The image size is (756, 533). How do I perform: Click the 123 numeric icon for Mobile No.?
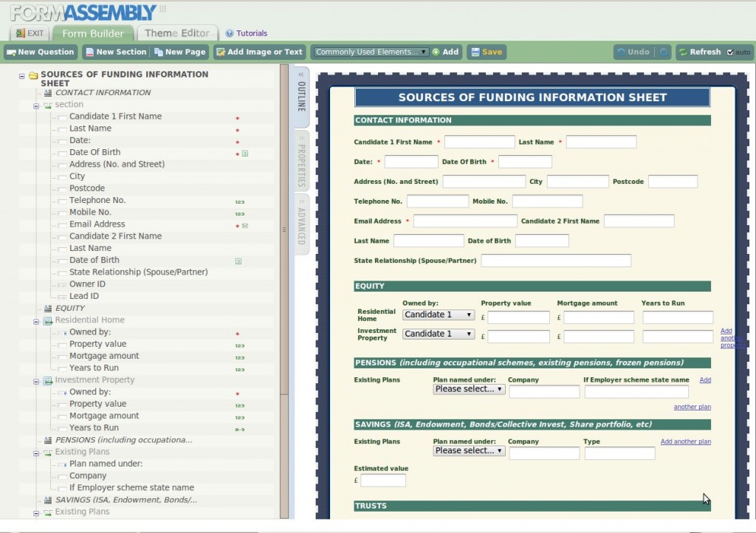coord(240,214)
